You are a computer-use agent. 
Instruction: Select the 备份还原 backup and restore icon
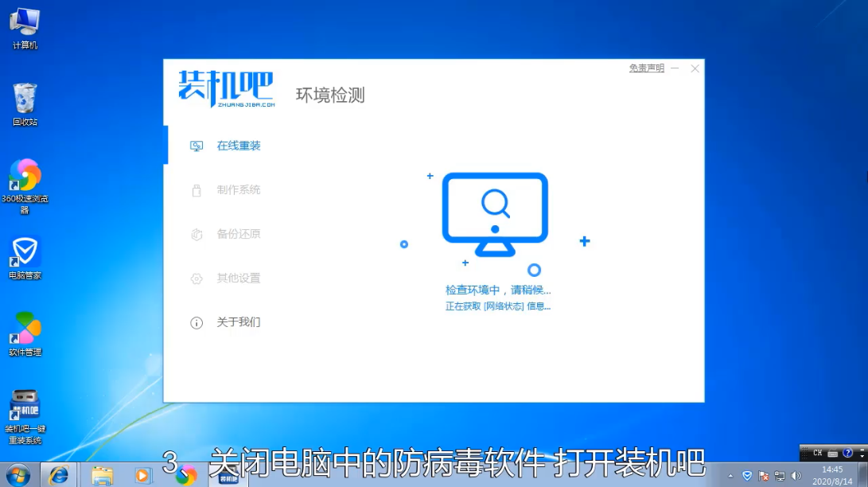(x=195, y=234)
